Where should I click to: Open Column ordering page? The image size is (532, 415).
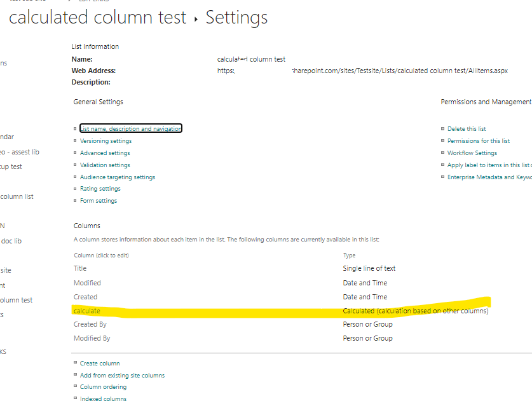click(103, 387)
